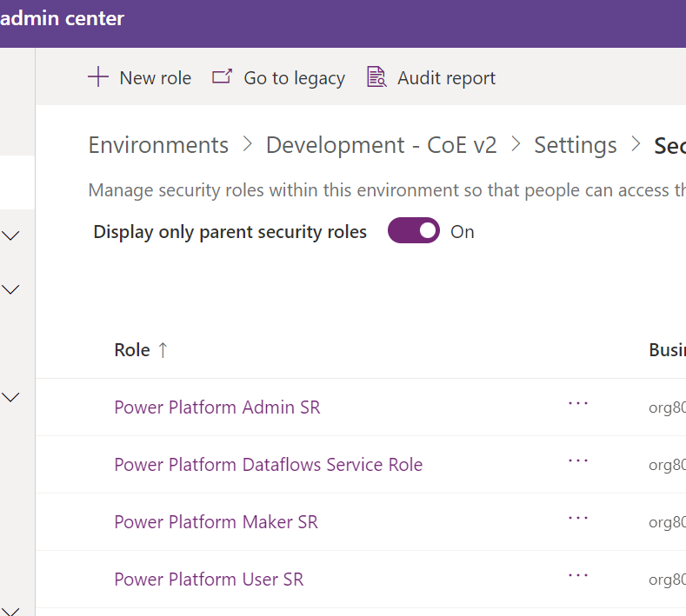Go to Environments breadcrumb
Viewport: 686px width, 616px height.
(x=158, y=145)
